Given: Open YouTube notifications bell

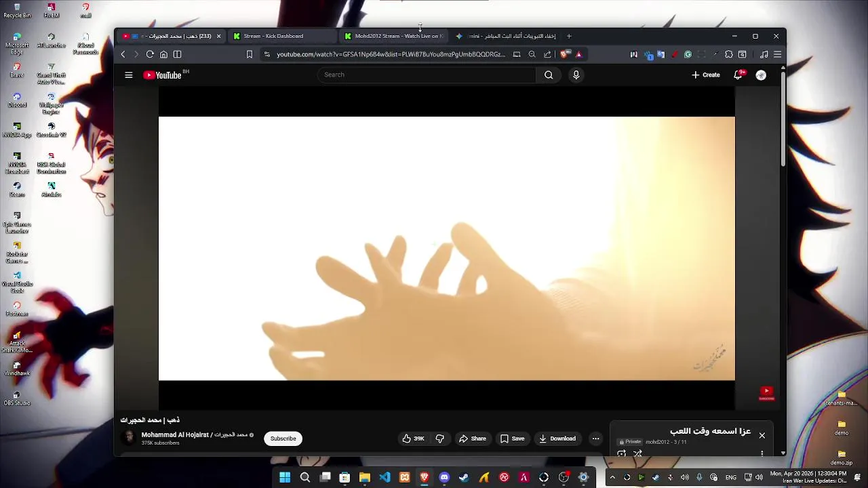Looking at the screenshot, I should coord(738,75).
